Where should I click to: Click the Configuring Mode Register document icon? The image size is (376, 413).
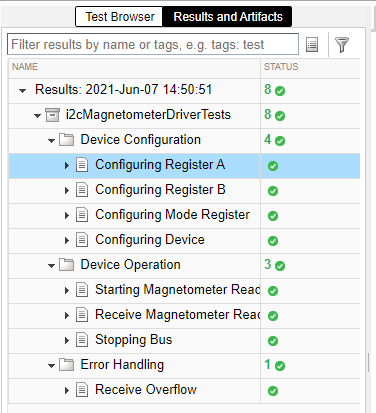pos(82,215)
